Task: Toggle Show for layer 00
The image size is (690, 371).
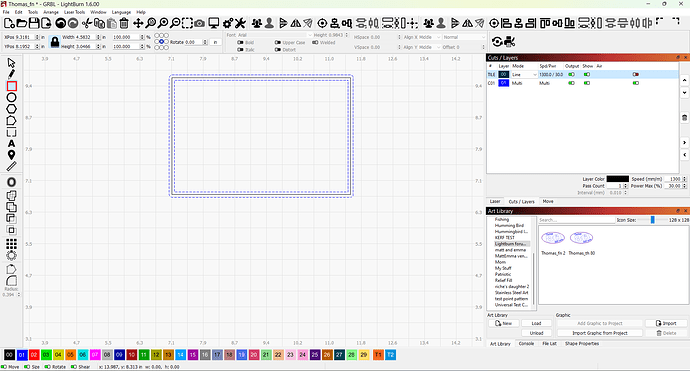Action: coord(587,74)
